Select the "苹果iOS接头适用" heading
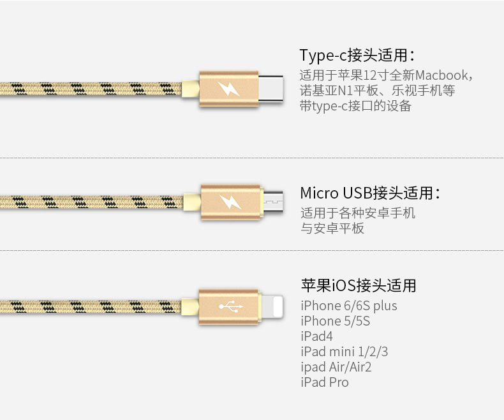 pyautogui.click(x=359, y=285)
